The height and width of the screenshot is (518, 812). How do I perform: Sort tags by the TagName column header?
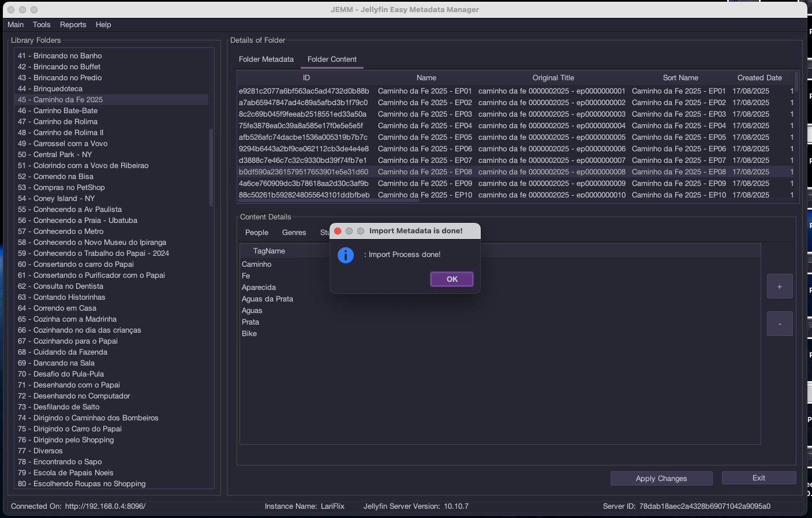(269, 251)
